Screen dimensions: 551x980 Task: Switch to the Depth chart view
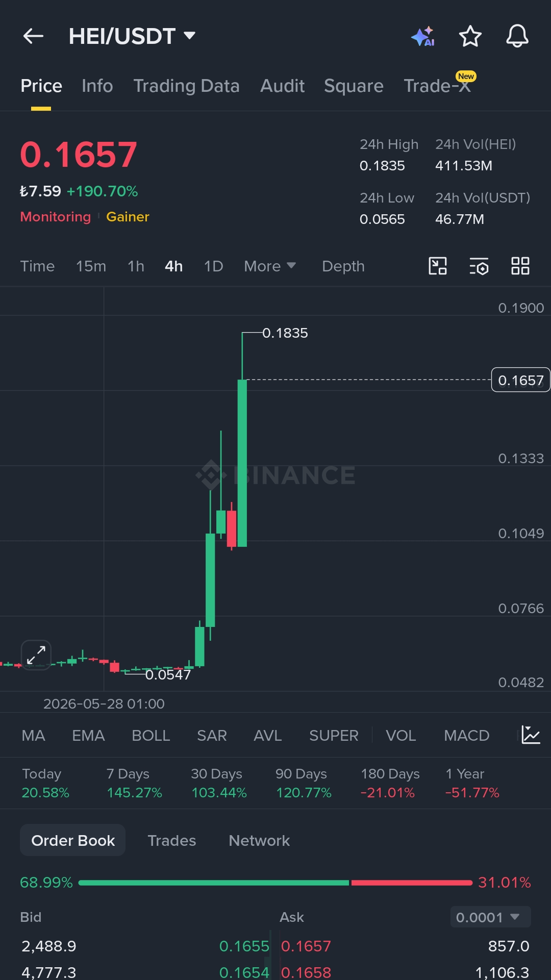[x=343, y=266]
